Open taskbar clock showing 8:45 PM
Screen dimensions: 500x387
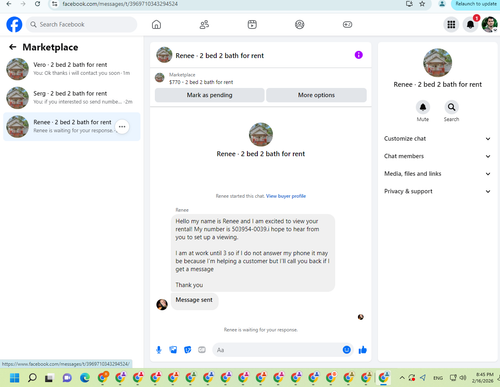pos(484,378)
